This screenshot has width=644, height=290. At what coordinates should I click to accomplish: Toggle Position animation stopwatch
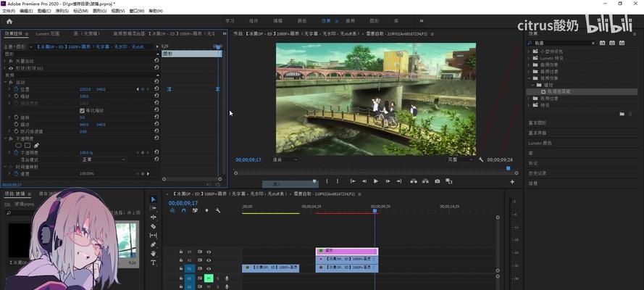[17, 89]
